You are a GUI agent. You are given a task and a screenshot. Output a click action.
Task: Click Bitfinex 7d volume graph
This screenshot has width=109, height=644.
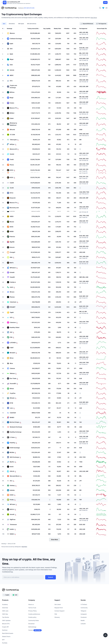101,92
